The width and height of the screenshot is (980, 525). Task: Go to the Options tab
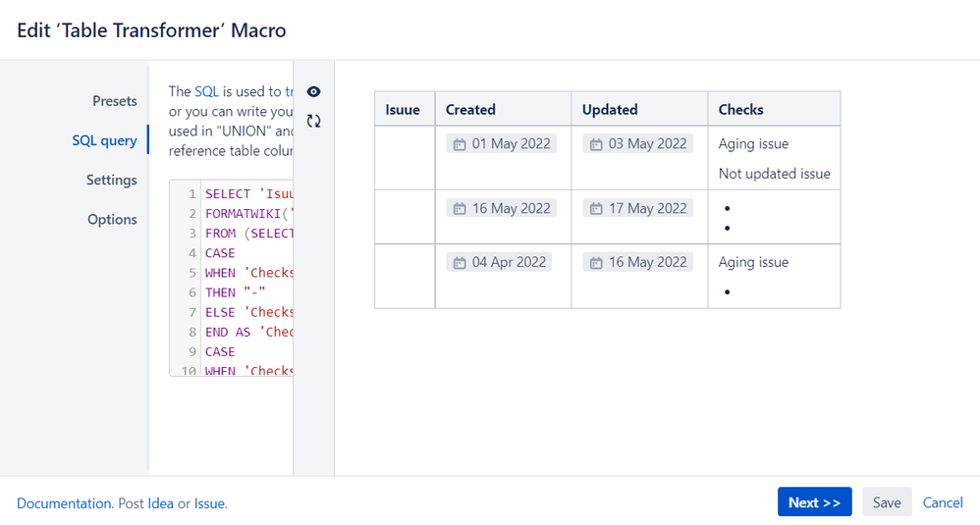(x=112, y=219)
